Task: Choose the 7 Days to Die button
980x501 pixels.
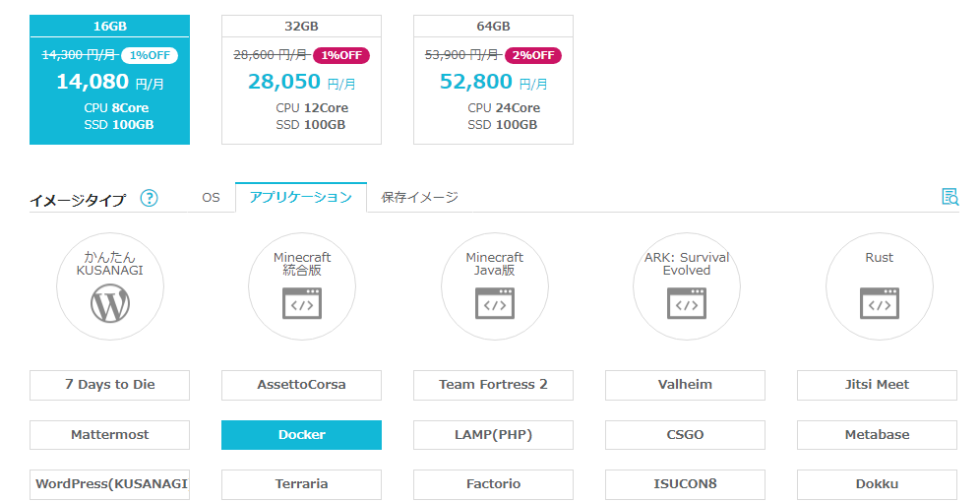Action: tap(110, 385)
